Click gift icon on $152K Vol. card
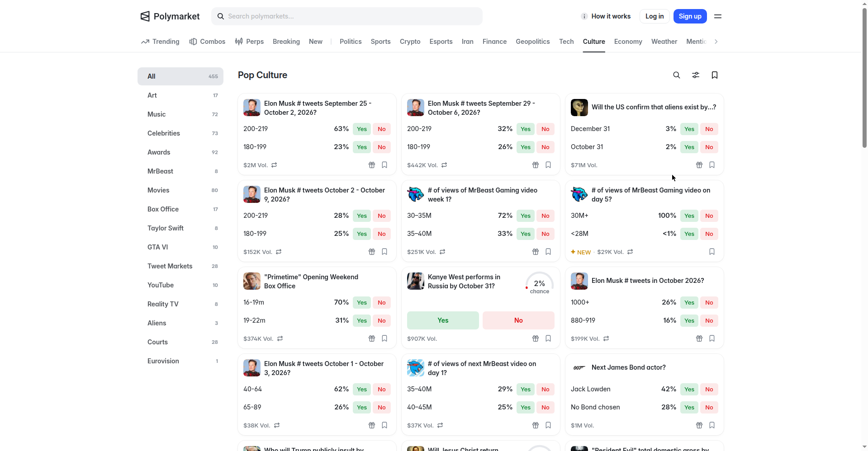The image size is (868, 451). pos(372,252)
